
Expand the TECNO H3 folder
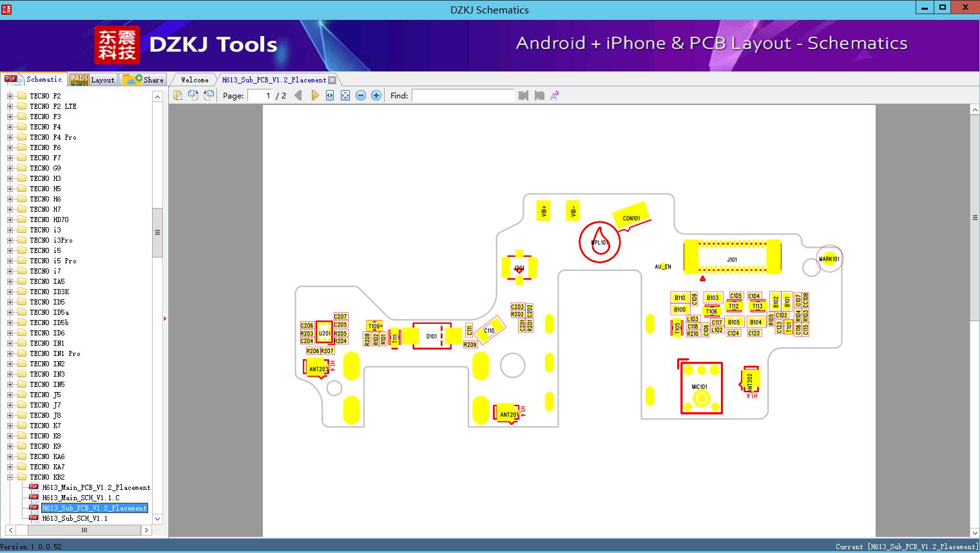click(x=10, y=178)
